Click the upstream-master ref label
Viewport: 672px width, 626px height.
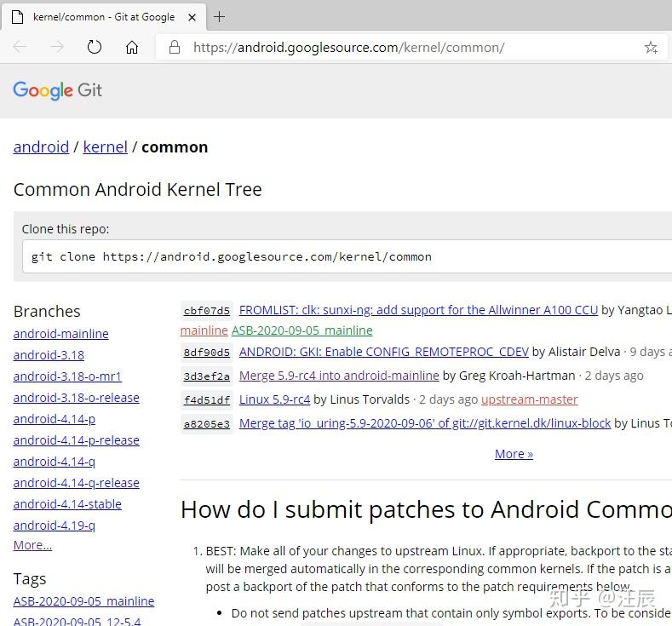click(x=529, y=399)
